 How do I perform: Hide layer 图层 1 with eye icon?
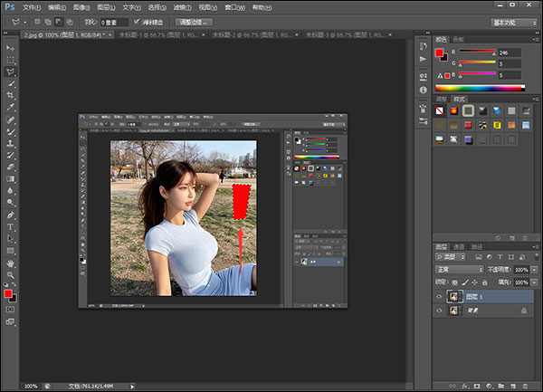[x=441, y=296]
